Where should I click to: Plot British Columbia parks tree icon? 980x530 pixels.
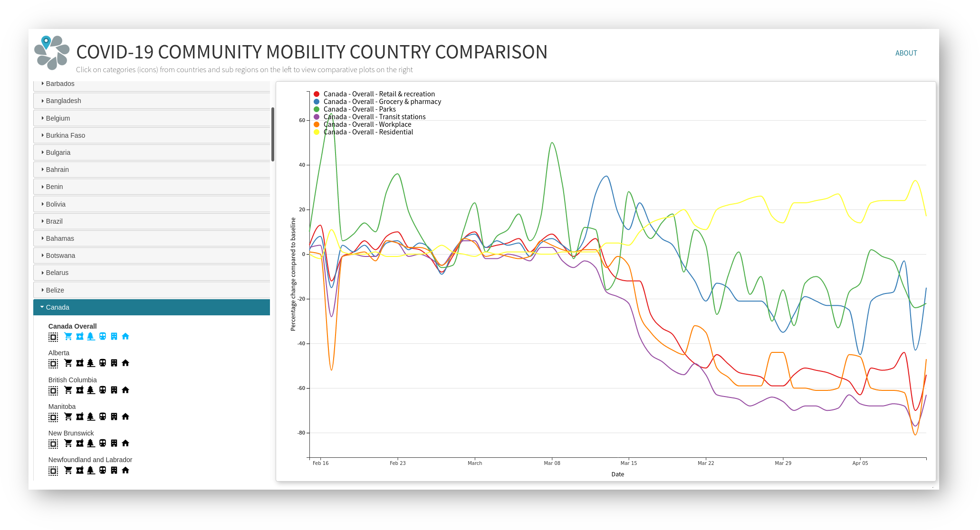click(x=91, y=390)
